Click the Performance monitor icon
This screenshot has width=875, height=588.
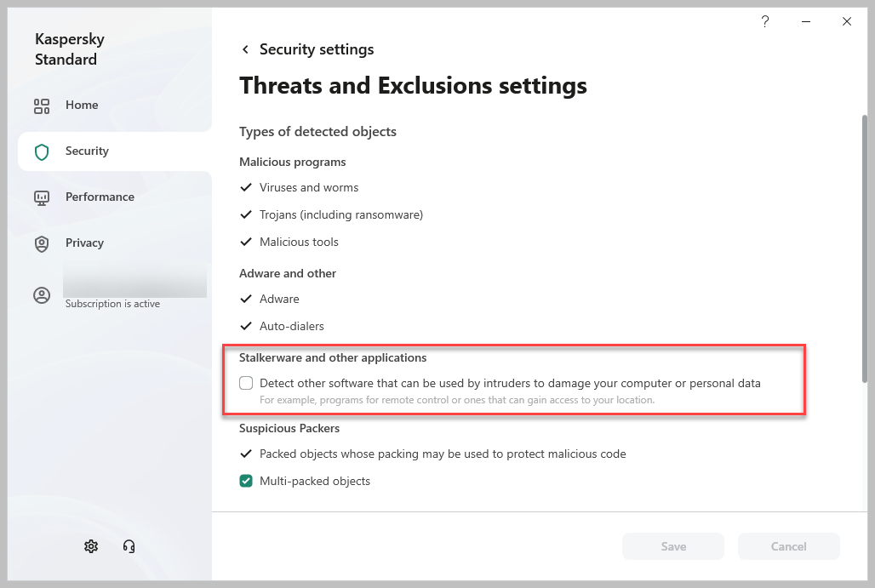[x=42, y=197]
